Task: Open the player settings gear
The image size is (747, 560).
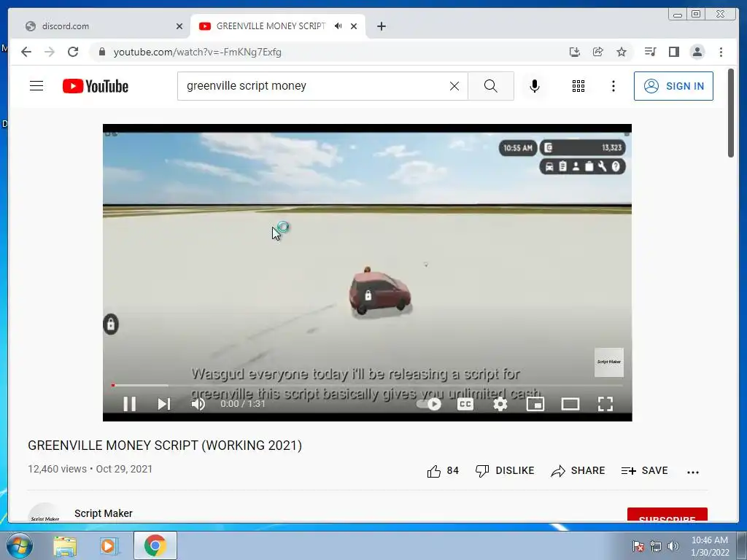Action: click(x=500, y=404)
